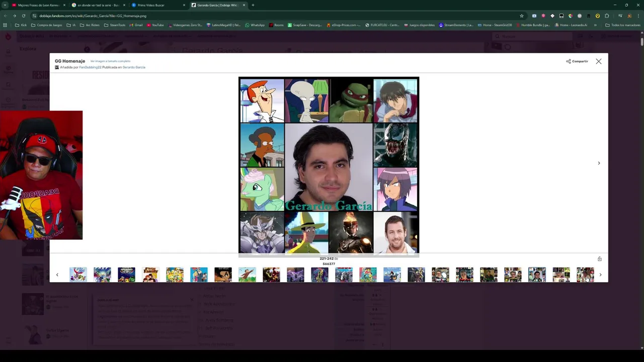Open the 'FURCATE.EU - Centr...' bookmark
This screenshot has width=644, height=362.
(382, 25)
